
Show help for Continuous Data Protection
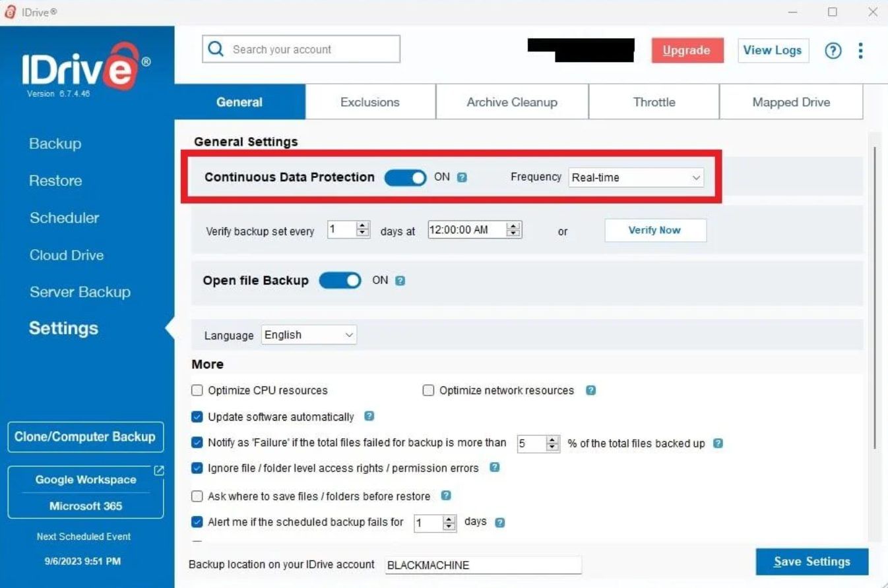coord(462,177)
